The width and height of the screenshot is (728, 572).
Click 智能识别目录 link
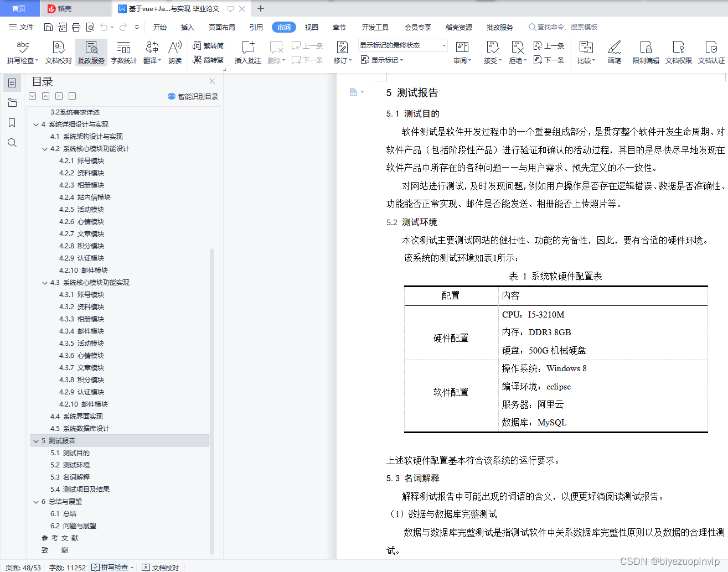point(193,96)
